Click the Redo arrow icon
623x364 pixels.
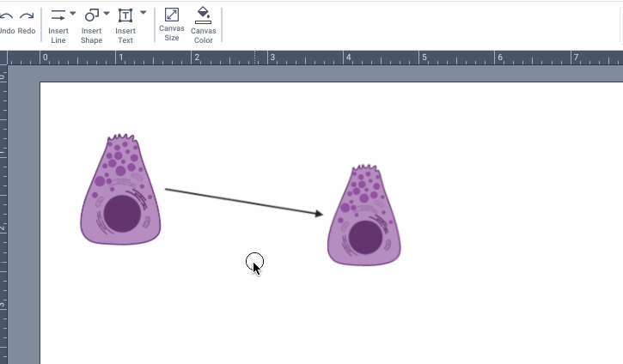(27, 16)
